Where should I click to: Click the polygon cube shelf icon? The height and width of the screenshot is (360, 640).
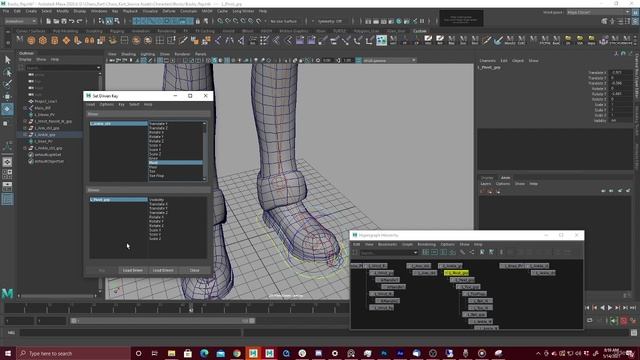[x=43, y=40]
